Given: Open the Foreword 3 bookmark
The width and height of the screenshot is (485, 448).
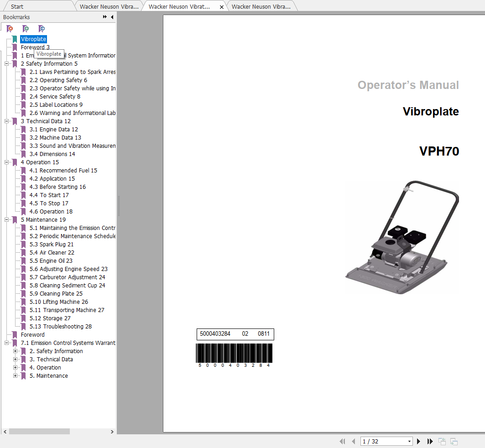Looking at the screenshot, I should tap(35, 47).
